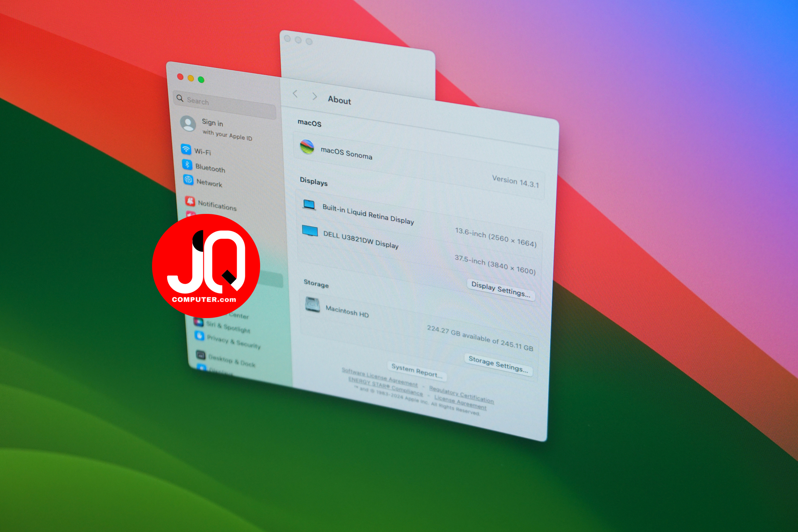
Task: Click the macOS Sonoma logo icon
Action: click(x=307, y=147)
